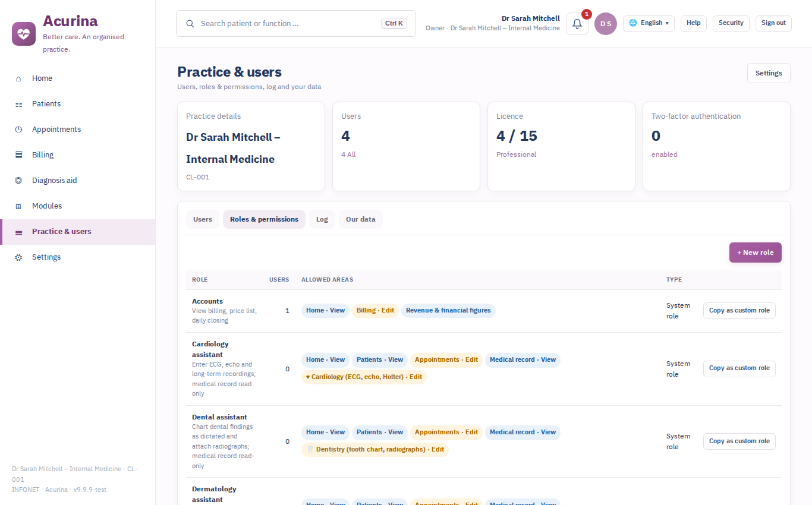Click the Settings button near the page title
Viewport: 812px width, 505px height.
(x=769, y=73)
